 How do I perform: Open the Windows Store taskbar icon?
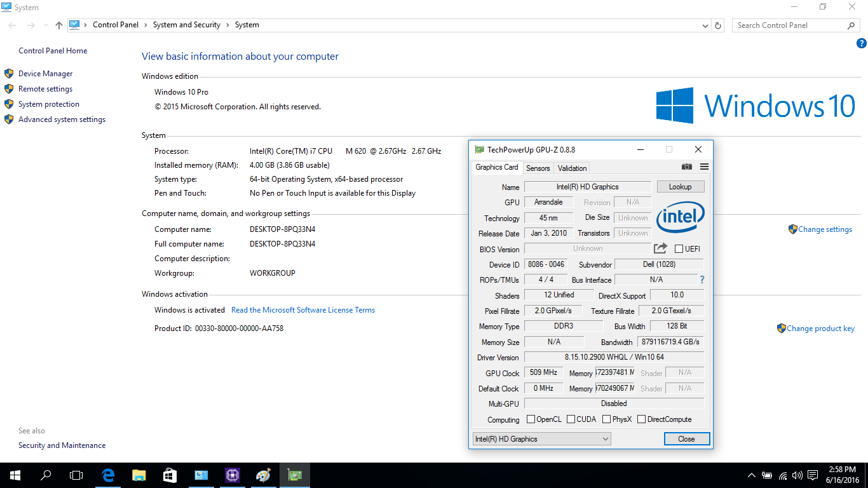click(x=170, y=475)
